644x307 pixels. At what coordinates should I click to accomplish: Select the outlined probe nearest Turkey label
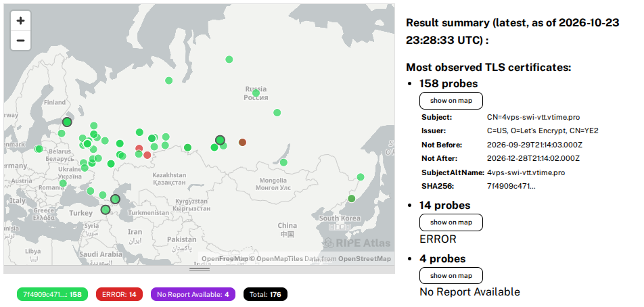pos(106,210)
